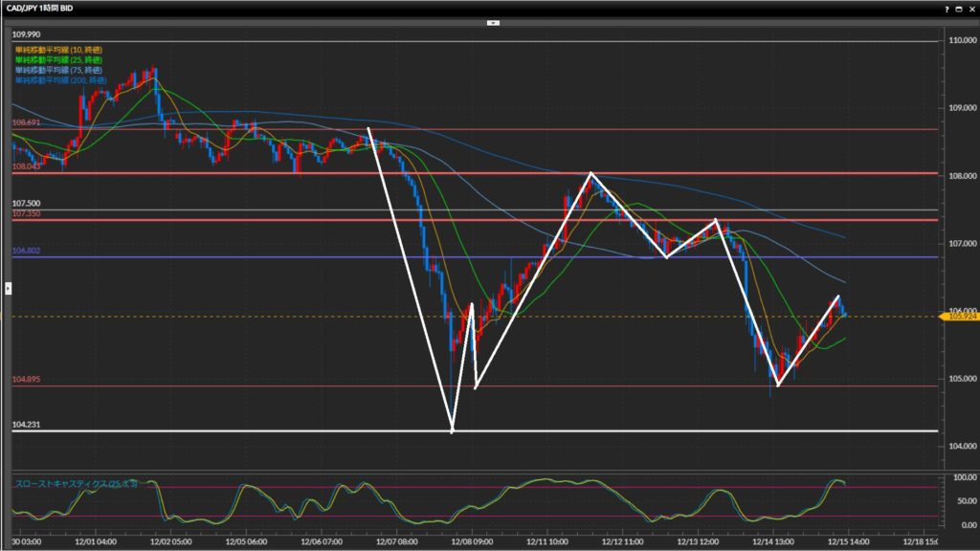This screenshot has width=980, height=551.
Task: Click the Slow Stochastics indicator label
Action: (75, 484)
